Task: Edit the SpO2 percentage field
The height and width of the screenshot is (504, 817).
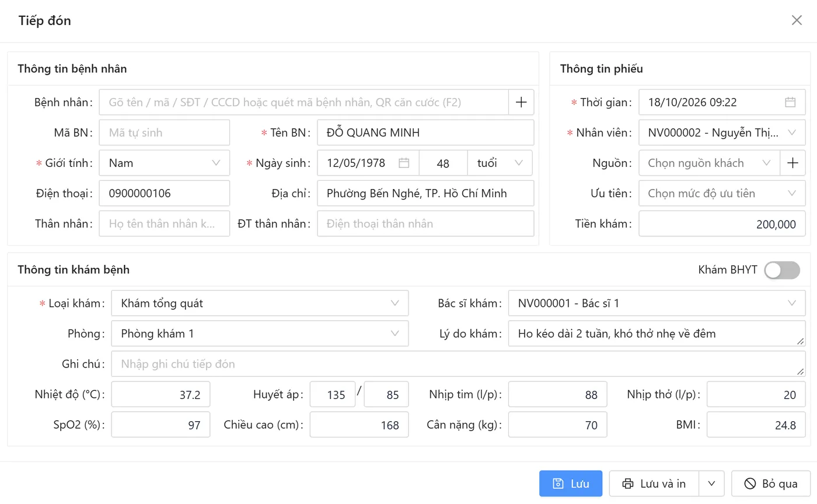Action: (x=160, y=425)
